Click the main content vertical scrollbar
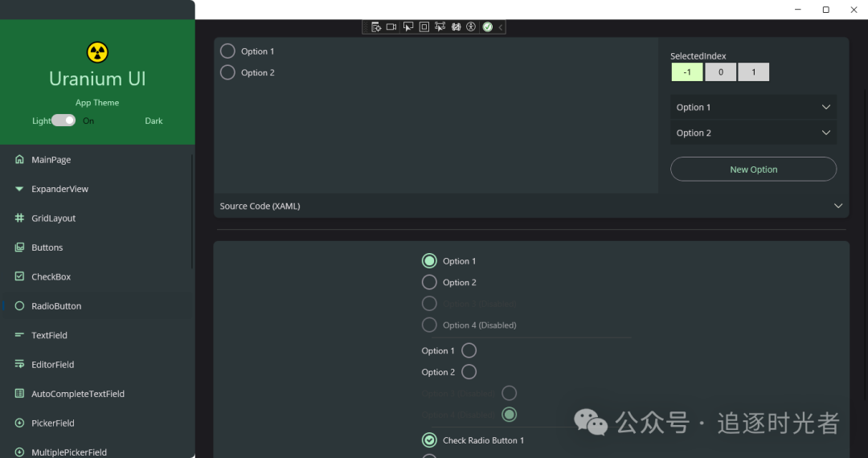This screenshot has width=868, height=458. (865, 243)
